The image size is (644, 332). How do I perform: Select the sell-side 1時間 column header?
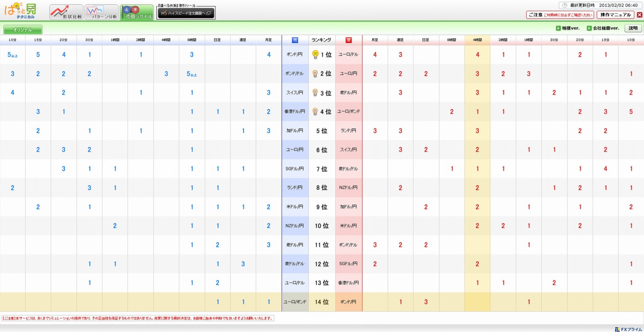(x=115, y=40)
